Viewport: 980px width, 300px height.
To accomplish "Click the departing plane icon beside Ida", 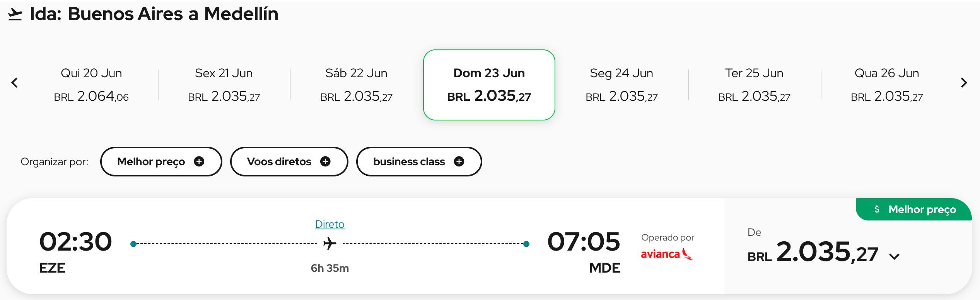I will click(15, 14).
